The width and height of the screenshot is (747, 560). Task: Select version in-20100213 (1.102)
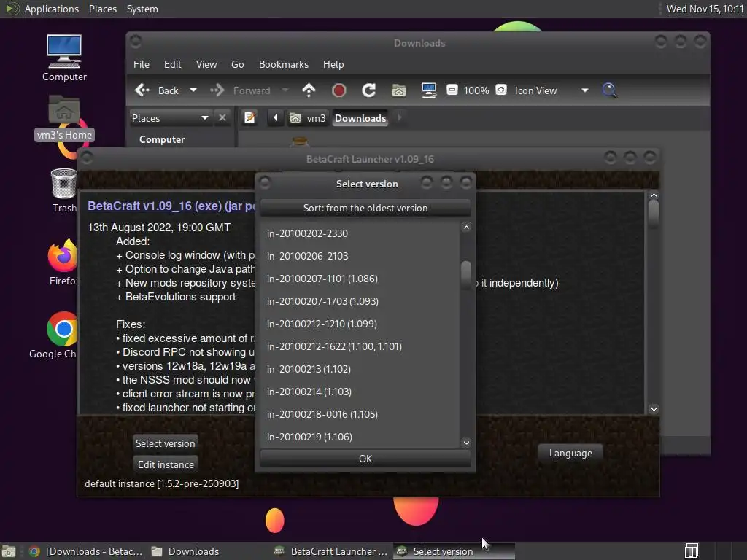coord(359,369)
